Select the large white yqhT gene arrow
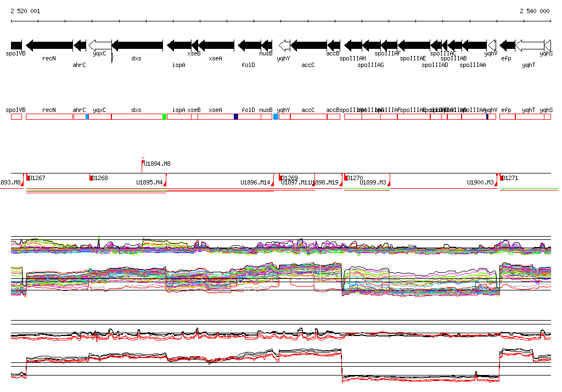 [530, 45]
